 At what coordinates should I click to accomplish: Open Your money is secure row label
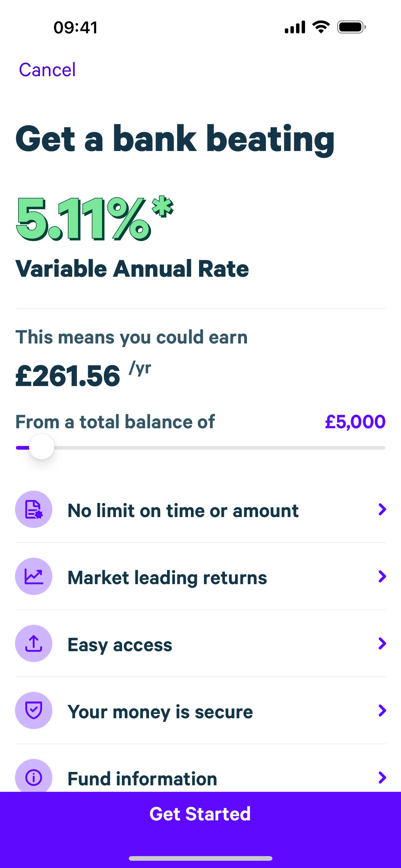[160, 712]
